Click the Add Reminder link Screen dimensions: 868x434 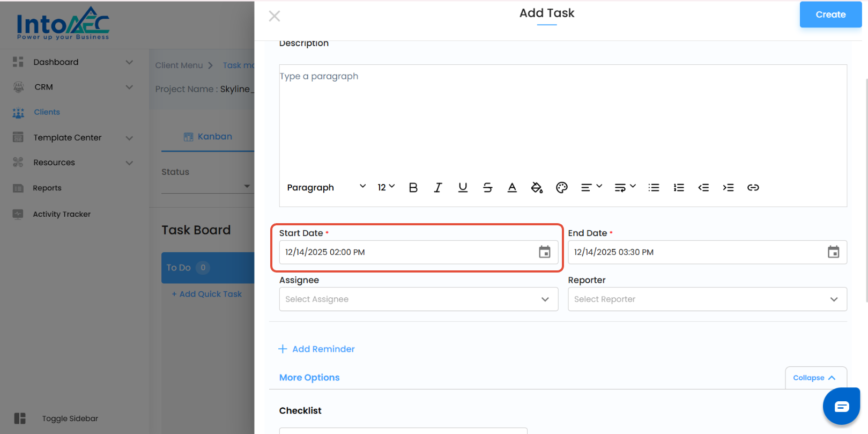tap(317, 349)
